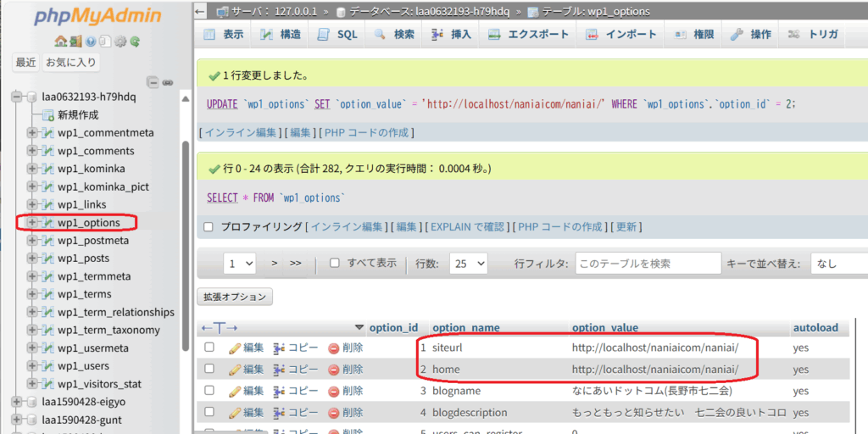Image resolution: width=868 pixels, height=434 pixels.
Task: Click the お気に入り button
Action: click(71, 63)
